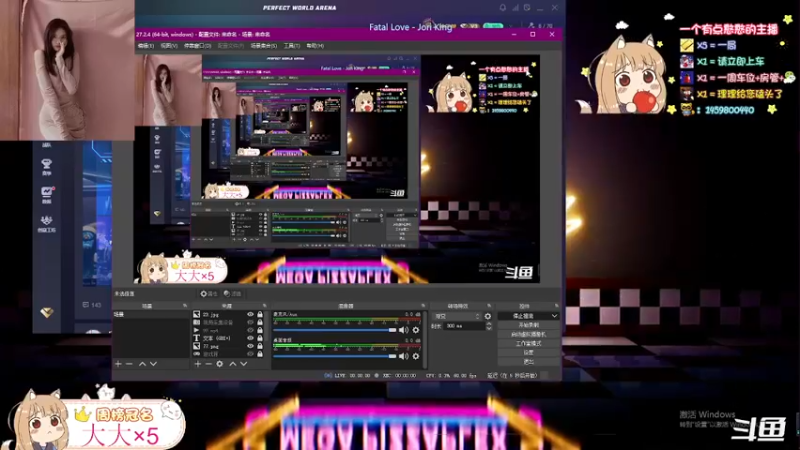The height and width of the screenshot is (450, 800).
Task: Move the scene up in the Scenes panel
Action: pos(142,364)
